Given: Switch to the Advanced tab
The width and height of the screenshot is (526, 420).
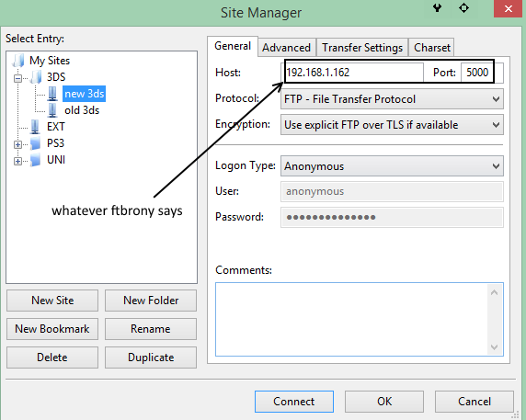Looking at the screenshot, I should (287, 48).
